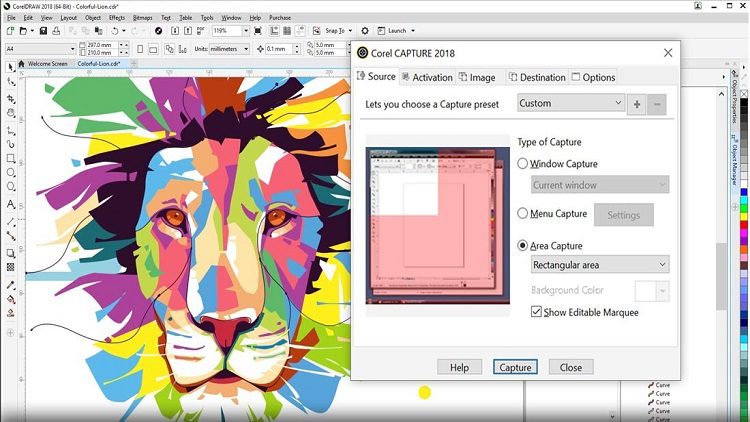
Task: Switch to the Destination tab
Action: tap(537, 77)
